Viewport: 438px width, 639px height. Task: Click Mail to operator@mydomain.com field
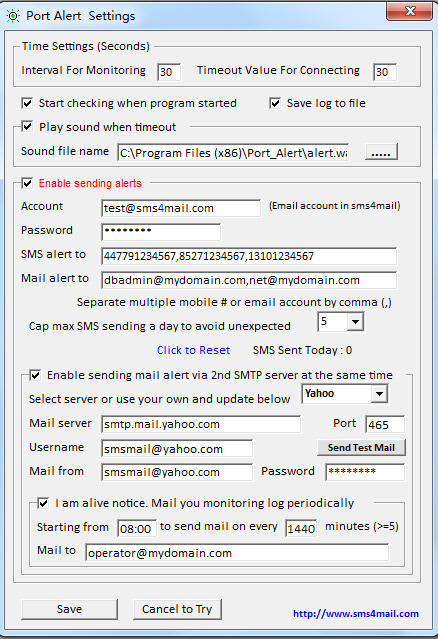[237, 553]
